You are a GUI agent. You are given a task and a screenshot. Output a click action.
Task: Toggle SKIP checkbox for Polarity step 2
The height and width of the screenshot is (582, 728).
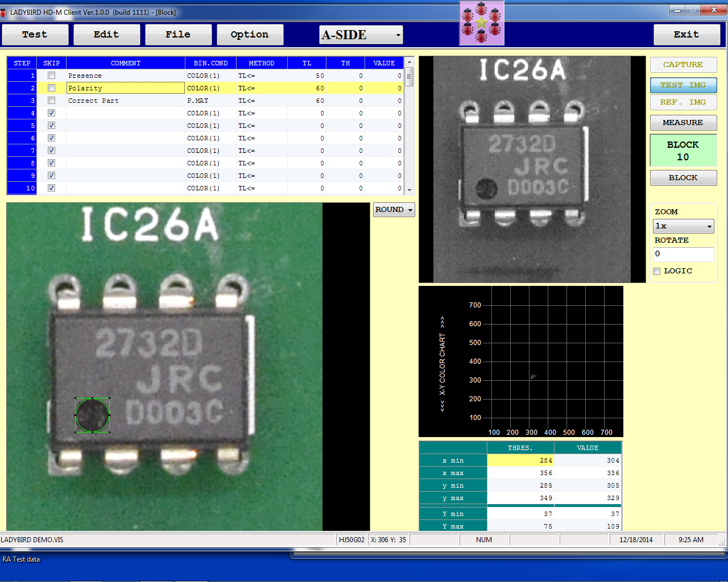[x=51, y=88]
